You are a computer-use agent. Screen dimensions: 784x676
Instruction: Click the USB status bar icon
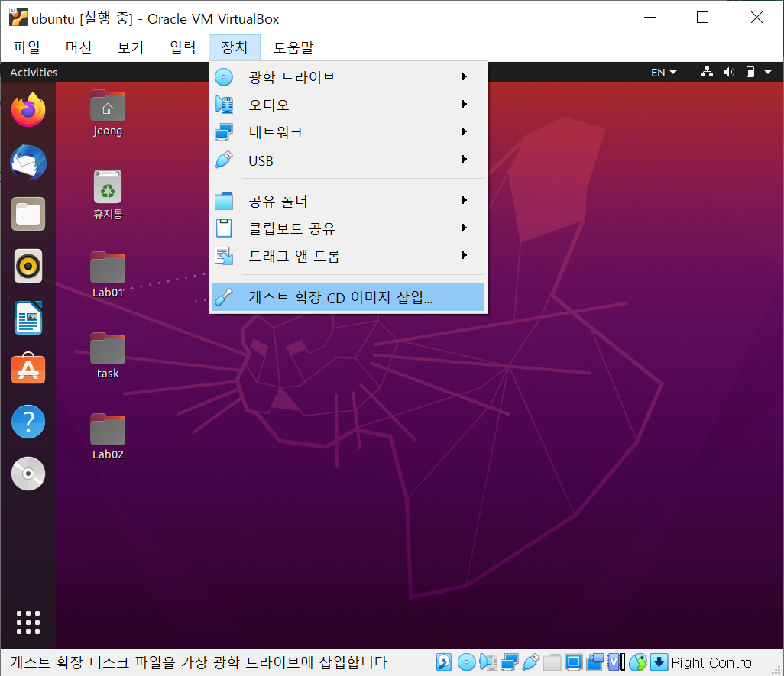click(530, 662)
